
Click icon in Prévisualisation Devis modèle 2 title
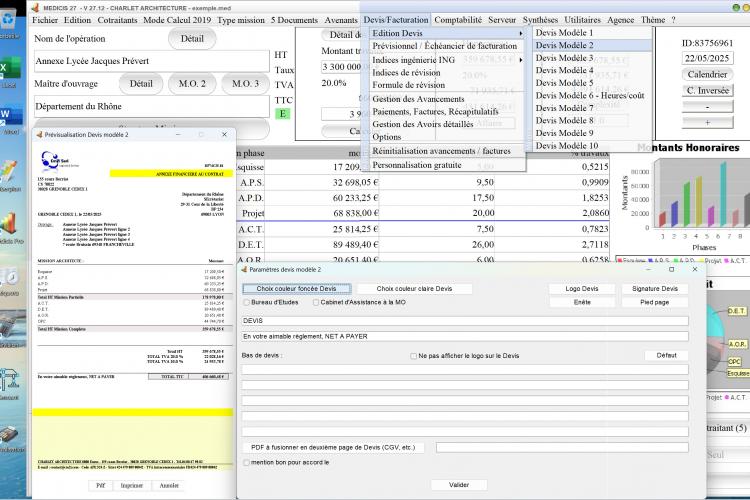pyautogui.click(x=39, y=135)
